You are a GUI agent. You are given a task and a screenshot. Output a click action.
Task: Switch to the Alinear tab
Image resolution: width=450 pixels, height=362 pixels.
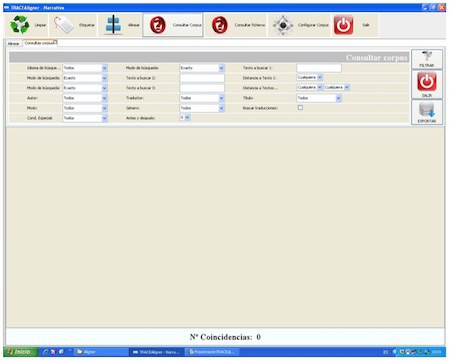14,43
